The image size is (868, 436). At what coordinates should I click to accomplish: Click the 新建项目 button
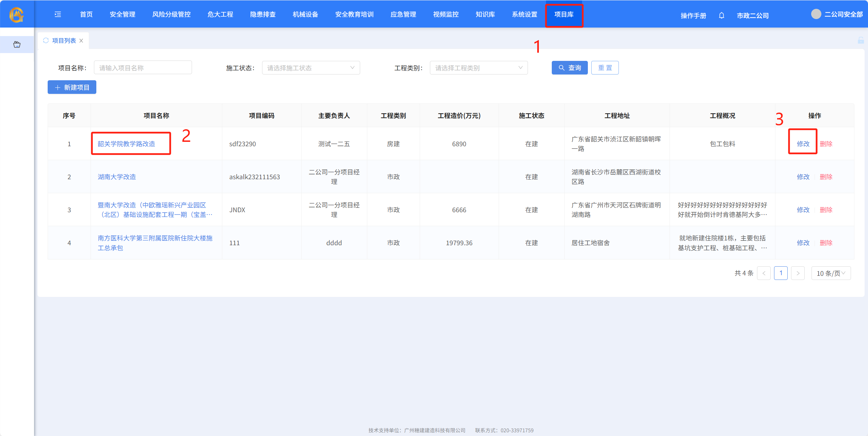click(x=72, y=87)
